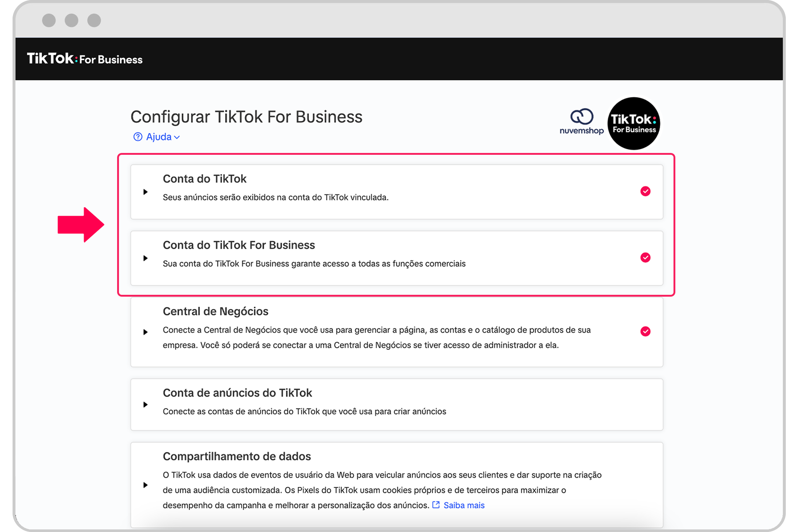Image resolution: width=798 pixels, height=532 pixels.
Task: Click the Central de Negócios heading
Action: pyautogui.click(x=215, y=311)
